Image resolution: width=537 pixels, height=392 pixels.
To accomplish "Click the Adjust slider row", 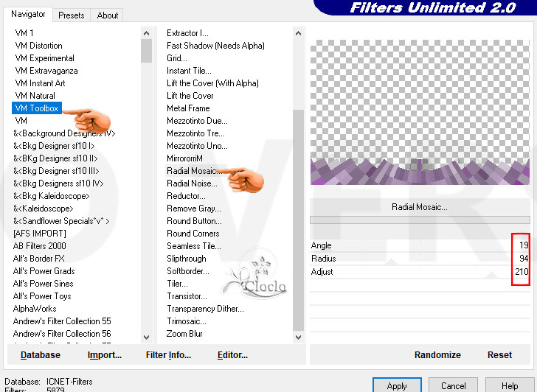I will [x=420, y=272].
